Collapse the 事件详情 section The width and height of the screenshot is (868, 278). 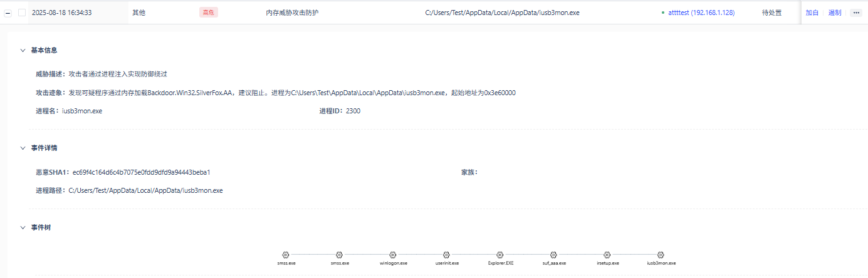coord(23,148)
